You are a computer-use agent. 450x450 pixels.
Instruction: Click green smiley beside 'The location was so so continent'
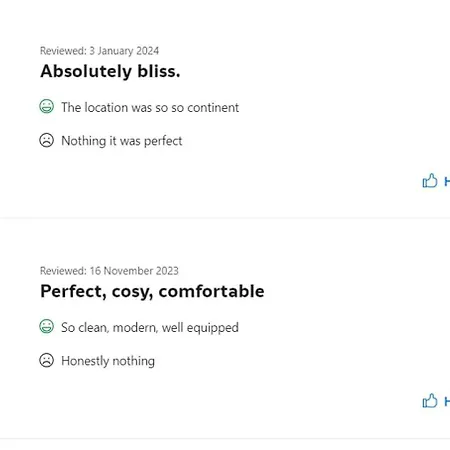click(47, 107)
